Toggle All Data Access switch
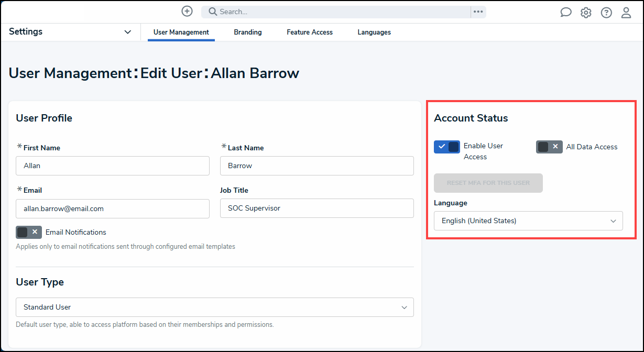The image size is (644, 352). (549, 147)
